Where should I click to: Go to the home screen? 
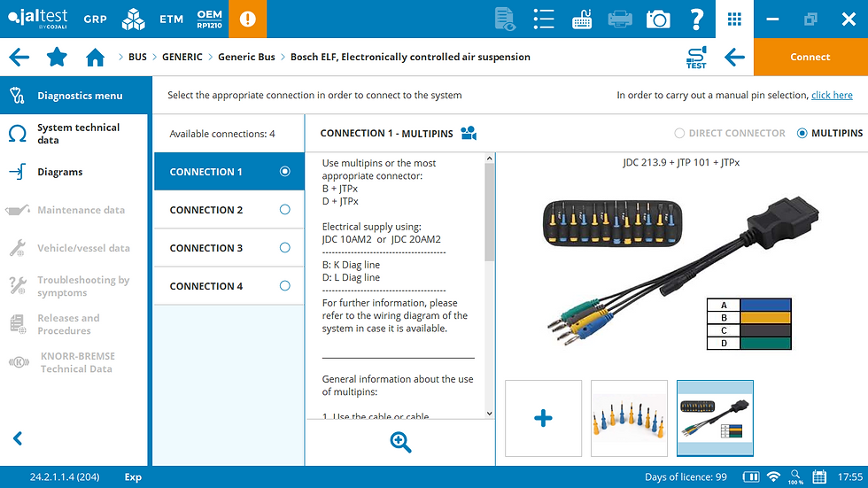click(x=96, y=57)
